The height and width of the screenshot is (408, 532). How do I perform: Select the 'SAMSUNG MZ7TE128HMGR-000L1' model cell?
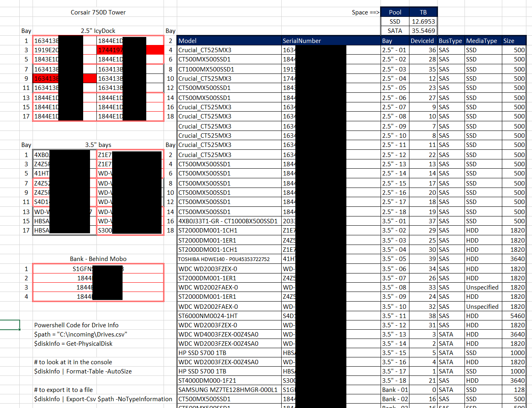coord(229,390)
